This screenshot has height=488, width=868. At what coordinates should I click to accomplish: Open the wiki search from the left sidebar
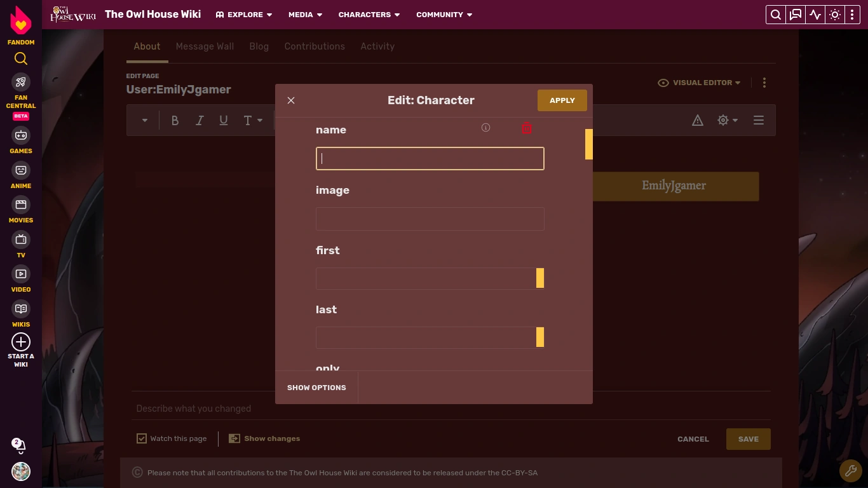coord(21,58)
